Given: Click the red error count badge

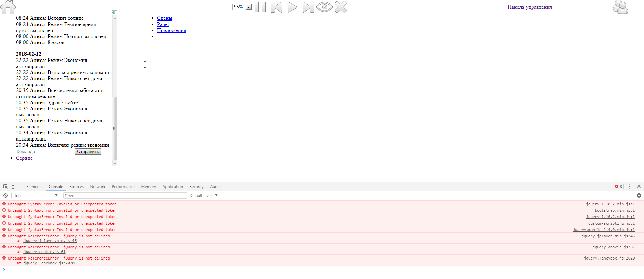Looking at the screenshot, I should 618,187.
